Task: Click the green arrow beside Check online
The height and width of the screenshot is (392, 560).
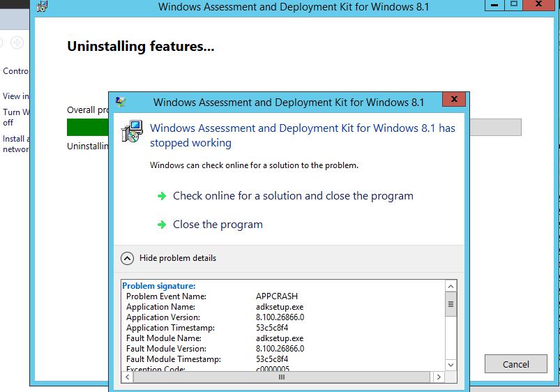Action: (162, 196)
